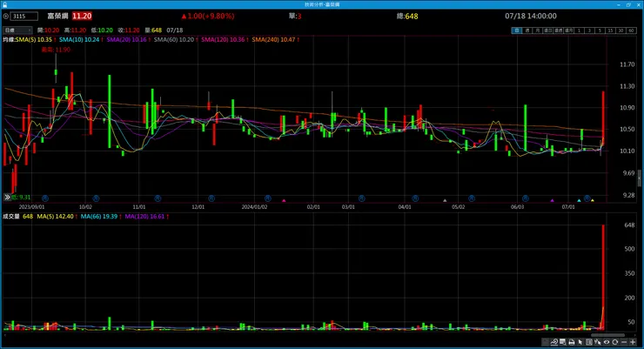Click the 低: 9.31 low label
This screenshot has width=644, height=349.
coord(21,197)
